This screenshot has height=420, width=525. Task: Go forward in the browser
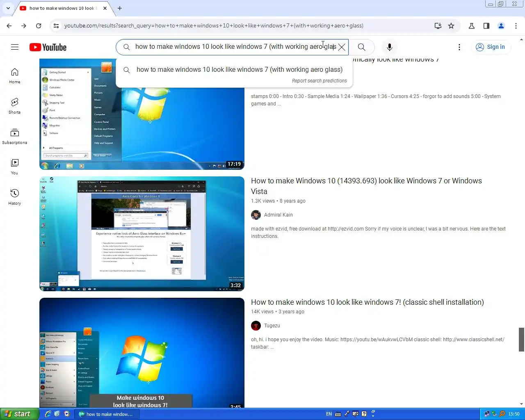click(24, 25)
